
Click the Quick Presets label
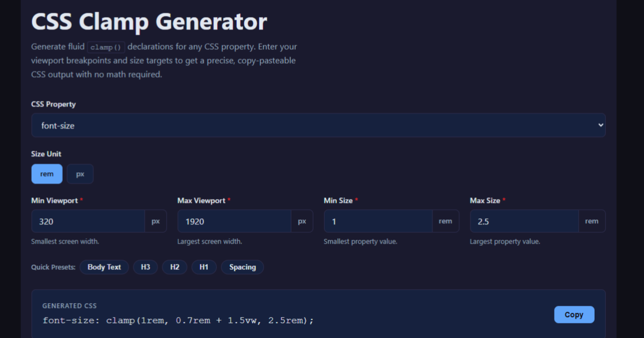point(53,267)
